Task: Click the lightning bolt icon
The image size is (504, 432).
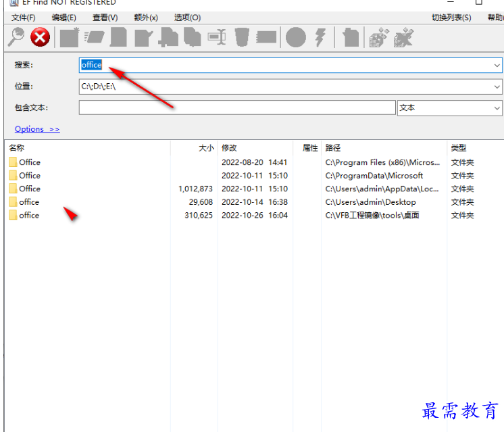Action: click(320, 37)
